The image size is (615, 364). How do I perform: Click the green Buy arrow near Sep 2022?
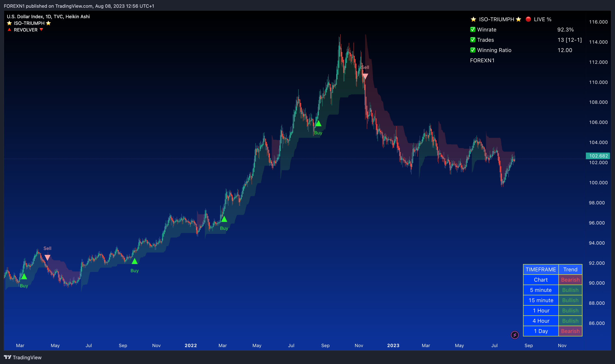tap(318, 123)
